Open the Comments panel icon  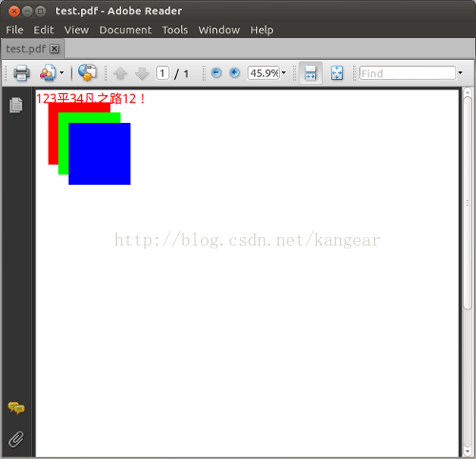point(16,409)
